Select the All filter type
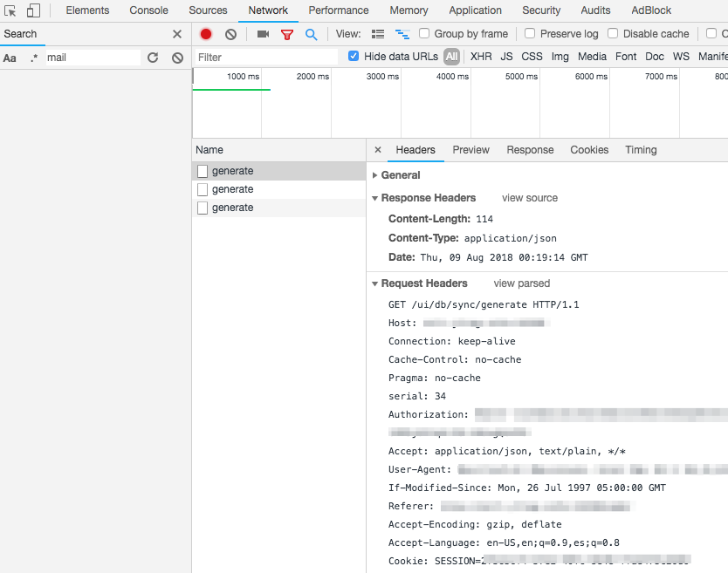 point(452,57)
